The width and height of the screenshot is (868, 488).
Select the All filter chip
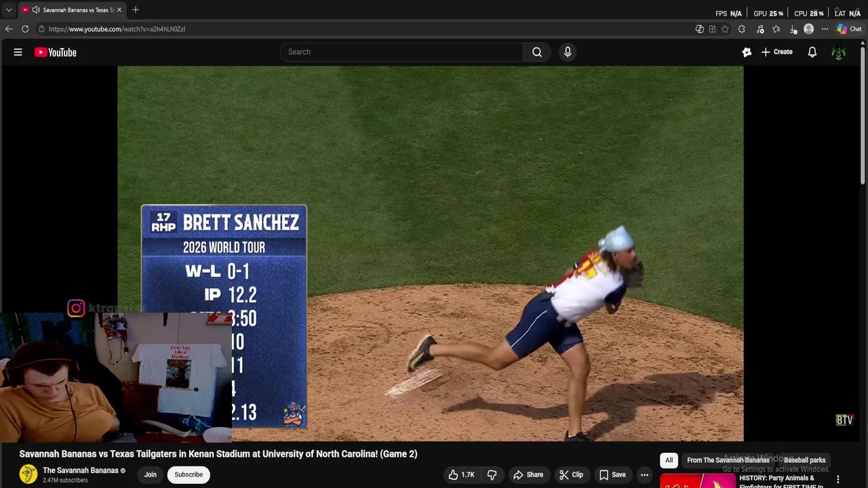(x=669, y=460)
